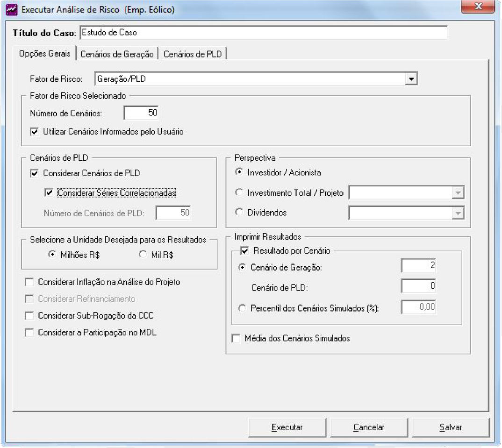Viewport: 502px width, 448px height.
Task: Check Considerar Sub-Rogação da CCC
Action: point(29,316)
